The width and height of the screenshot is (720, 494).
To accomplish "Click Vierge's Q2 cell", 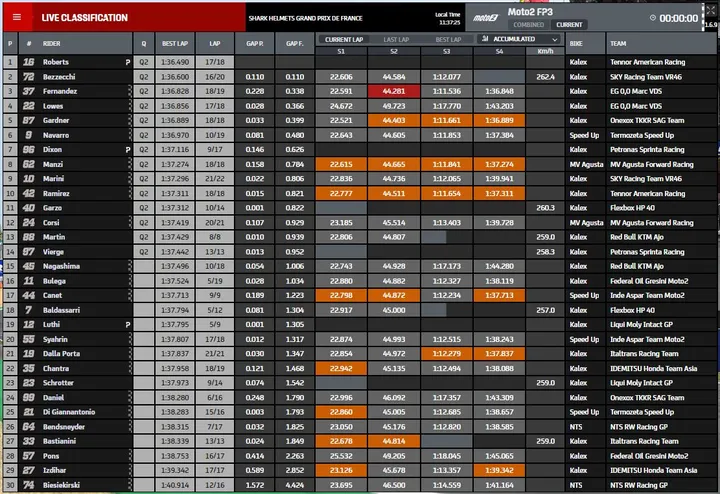I will pyautogui.click(x=144, y=252).
